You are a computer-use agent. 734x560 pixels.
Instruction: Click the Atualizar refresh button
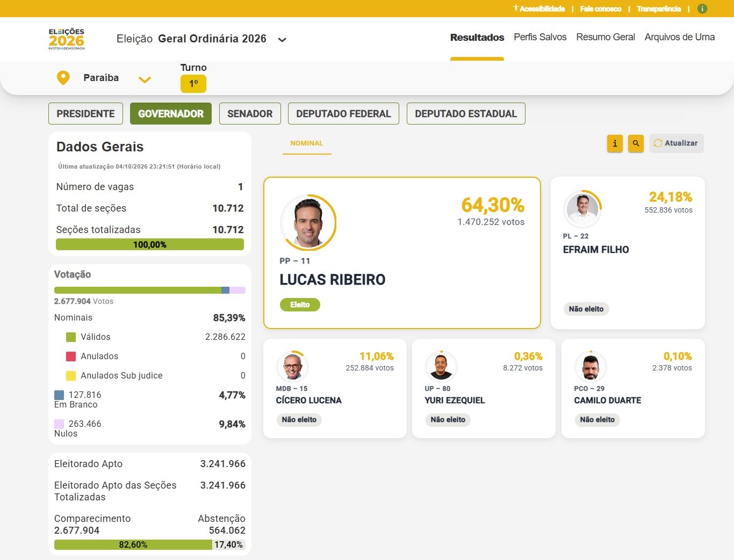(677, 143)
